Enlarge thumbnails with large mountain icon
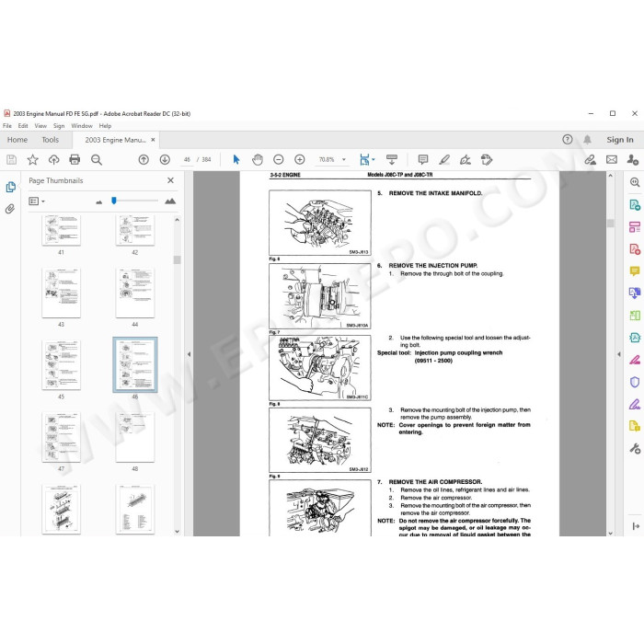This screenshot has height=644, width=644. (x=170, y=201)
